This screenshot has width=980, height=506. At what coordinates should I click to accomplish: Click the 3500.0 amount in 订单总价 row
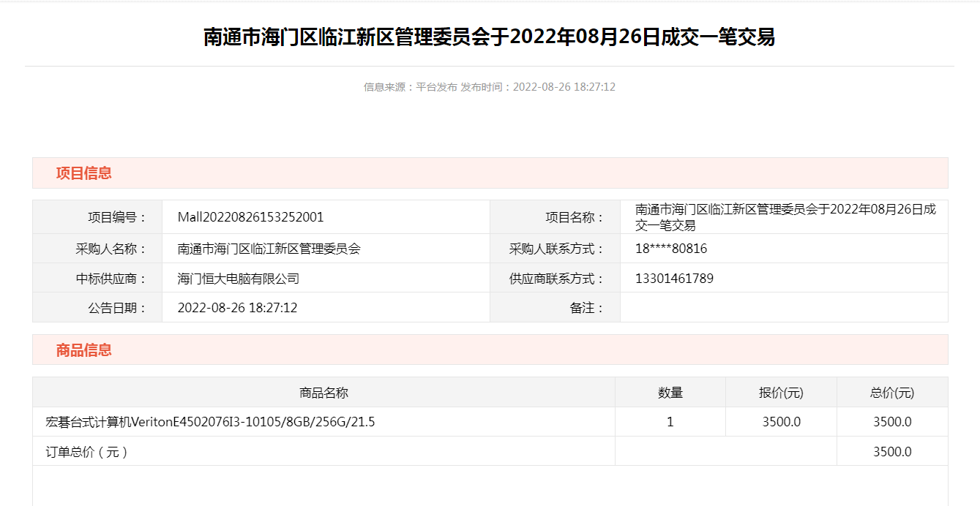click(x=892, y=452)
